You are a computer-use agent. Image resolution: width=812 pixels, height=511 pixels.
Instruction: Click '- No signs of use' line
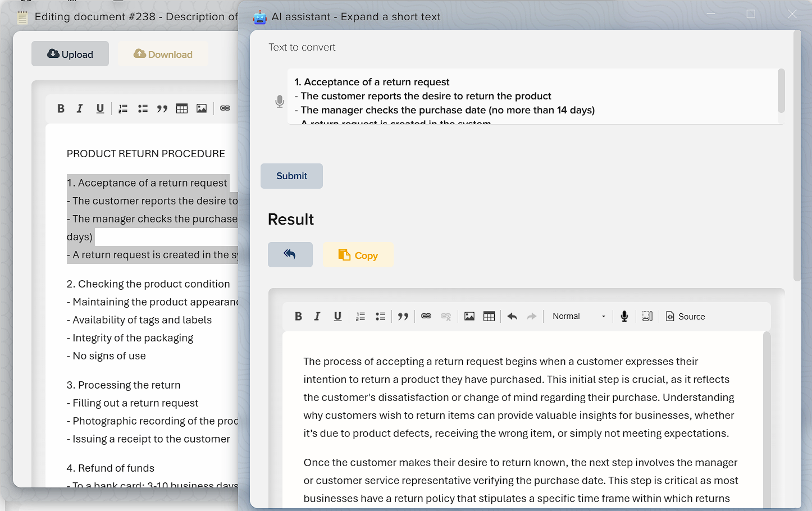(106, 356)
